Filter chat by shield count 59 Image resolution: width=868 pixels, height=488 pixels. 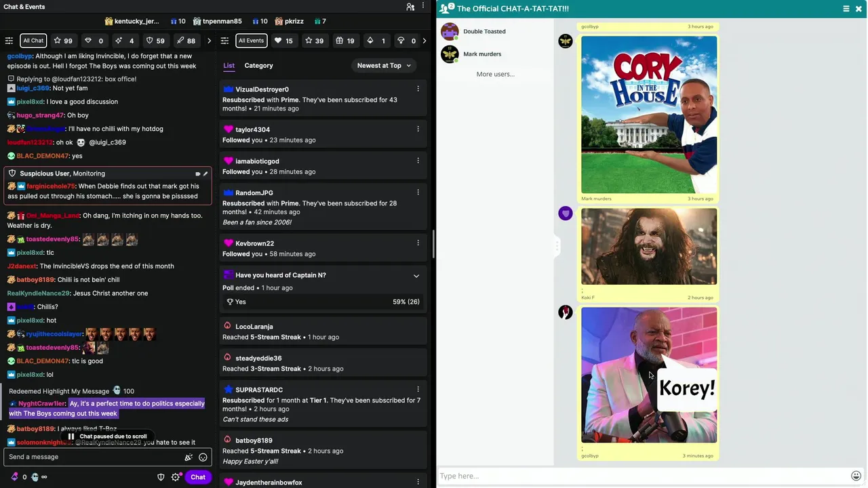click(x=155, y=41)
